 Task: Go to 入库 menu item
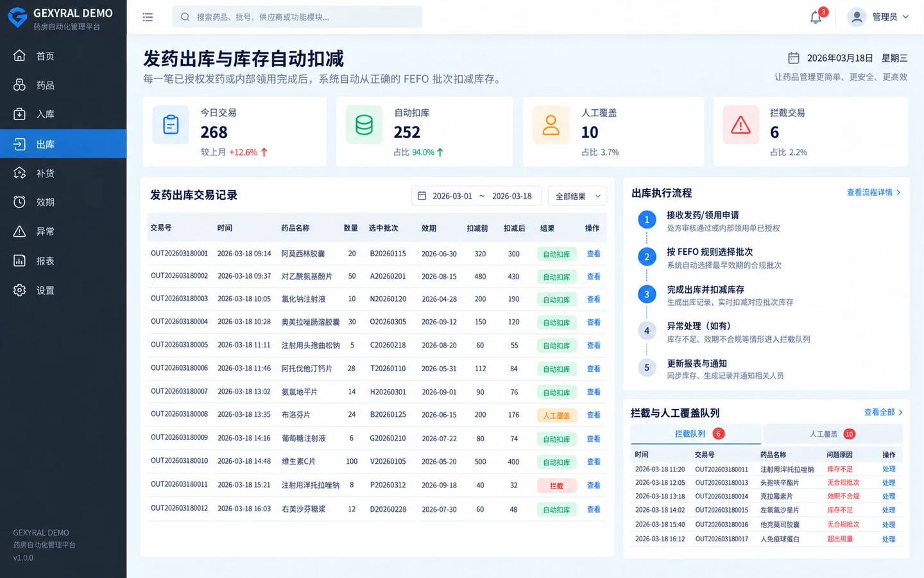[x=64, y=114]
